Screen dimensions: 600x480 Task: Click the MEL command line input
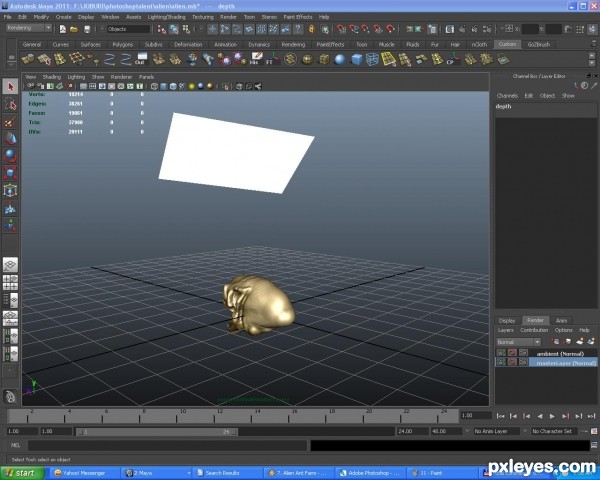(167, 445)
